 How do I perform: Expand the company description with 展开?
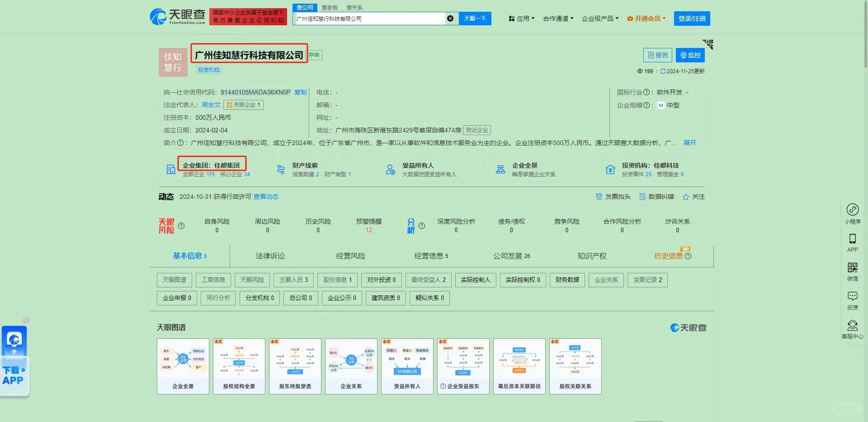pos(690,143)
